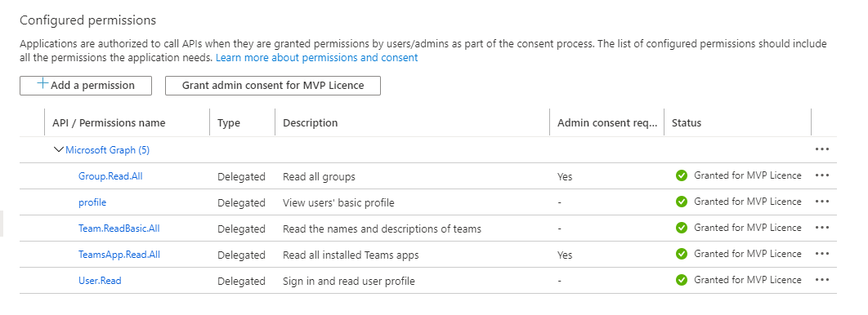Open Learn more about permissions and consent
The width and height of the screenshot is (868, 315).
(316, 57)
